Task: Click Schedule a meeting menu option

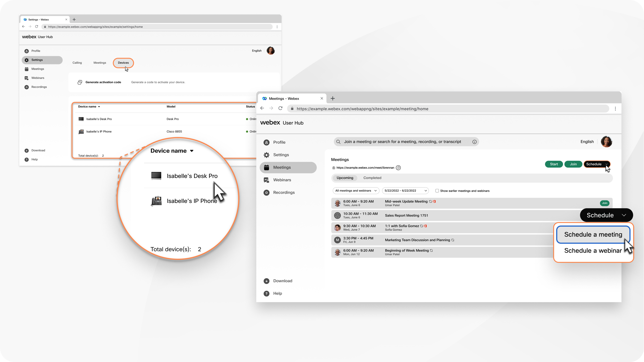Action: [x=593, y=234]
